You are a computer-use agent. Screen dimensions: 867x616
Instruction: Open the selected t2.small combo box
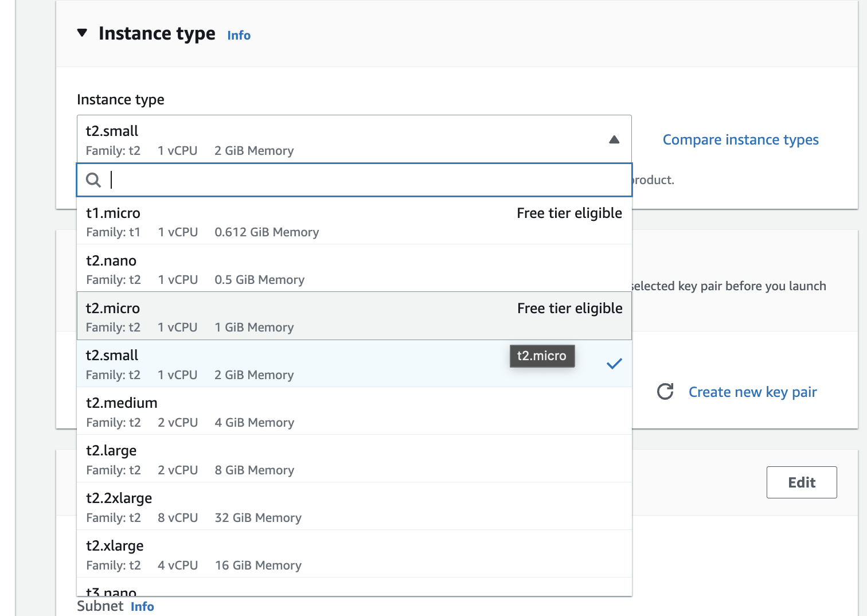coord(344,139)
